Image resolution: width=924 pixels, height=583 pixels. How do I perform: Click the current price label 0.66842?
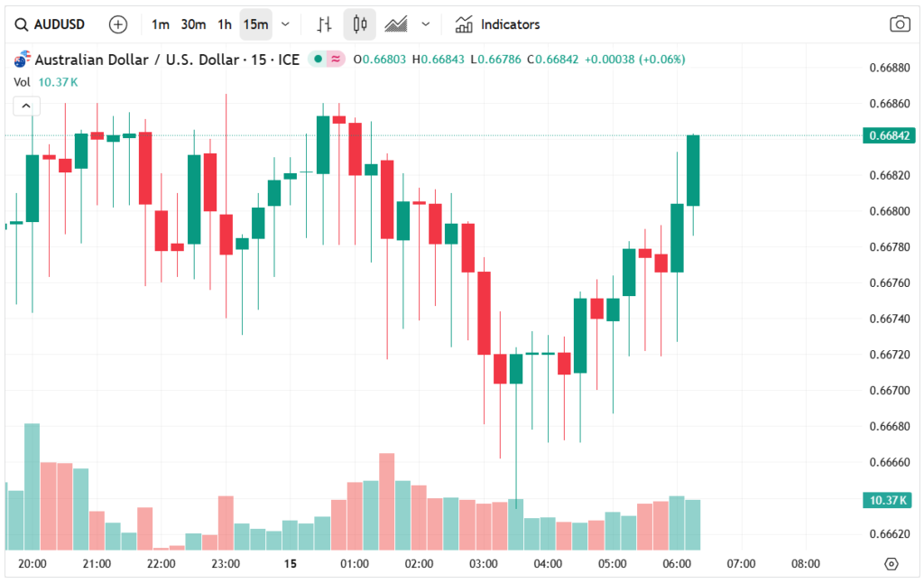pyautogui.click(x=890, y=136)
